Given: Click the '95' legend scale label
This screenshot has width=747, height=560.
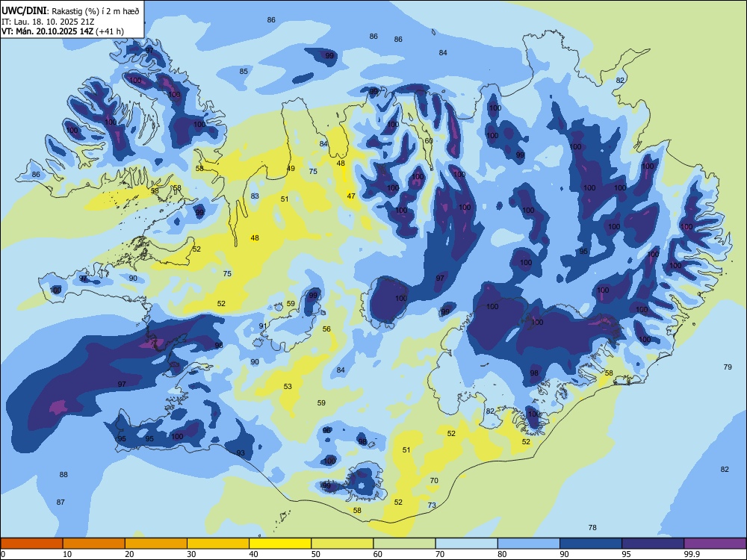Looking at the screenshot, I should pyautogui.click(x=627, y=554).
